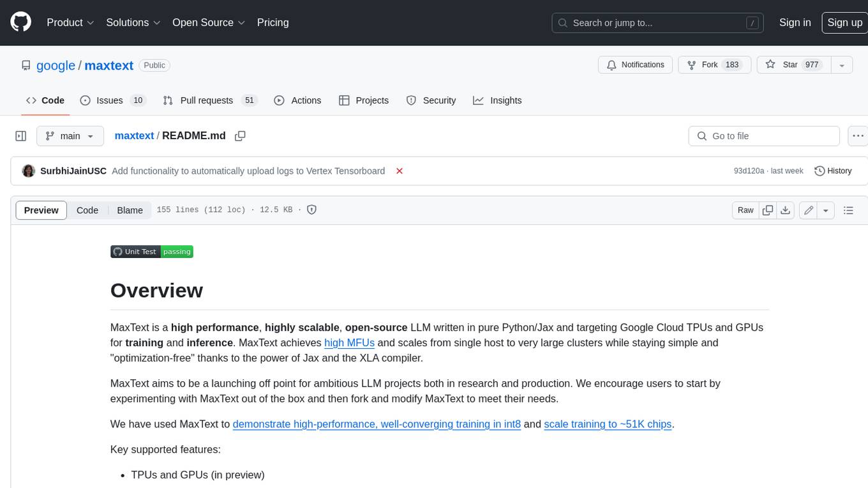Switch to the Code tab
The width and height of the screenshot is (868, 488).
(45, 100)
